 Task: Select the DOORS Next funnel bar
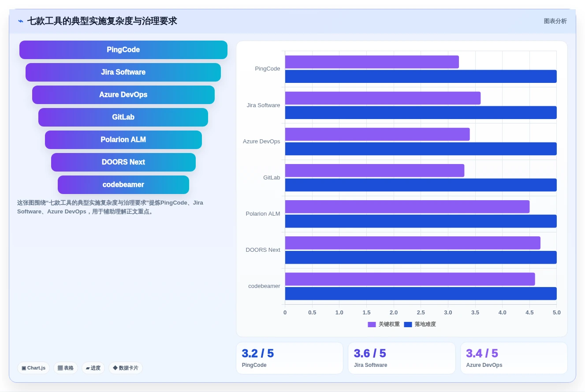tap(123, 162)
